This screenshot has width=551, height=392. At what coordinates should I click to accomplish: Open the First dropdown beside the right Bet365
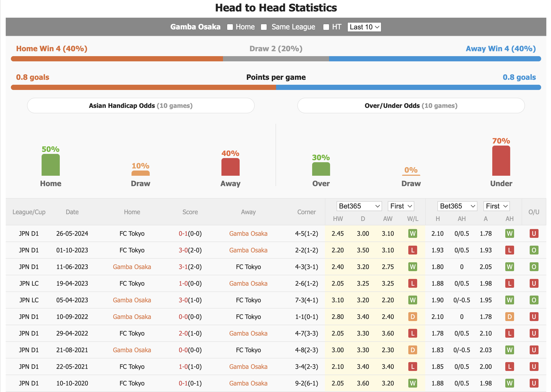point(496,206)
